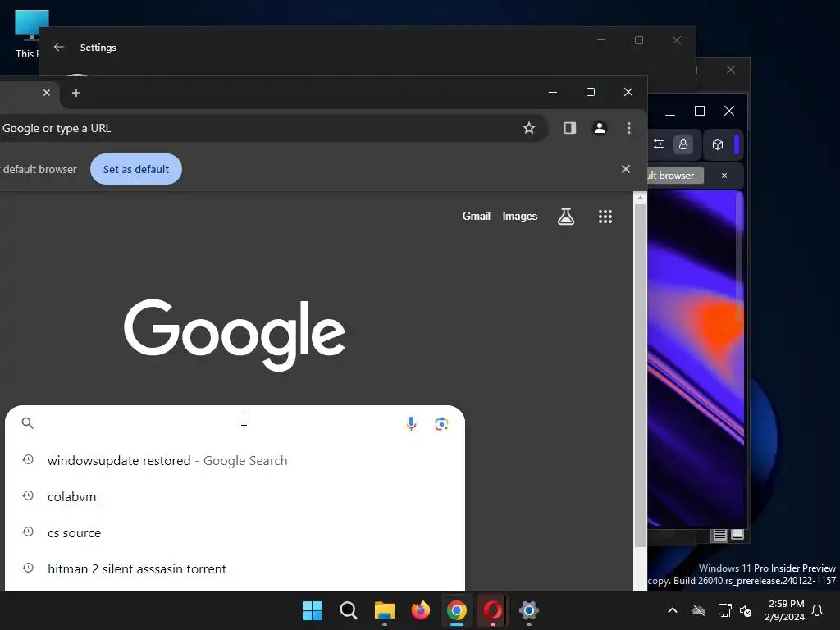Search by voice microphone icon
Image resolution: width=840 pixels, height=630 pixels.
[411, 424]
